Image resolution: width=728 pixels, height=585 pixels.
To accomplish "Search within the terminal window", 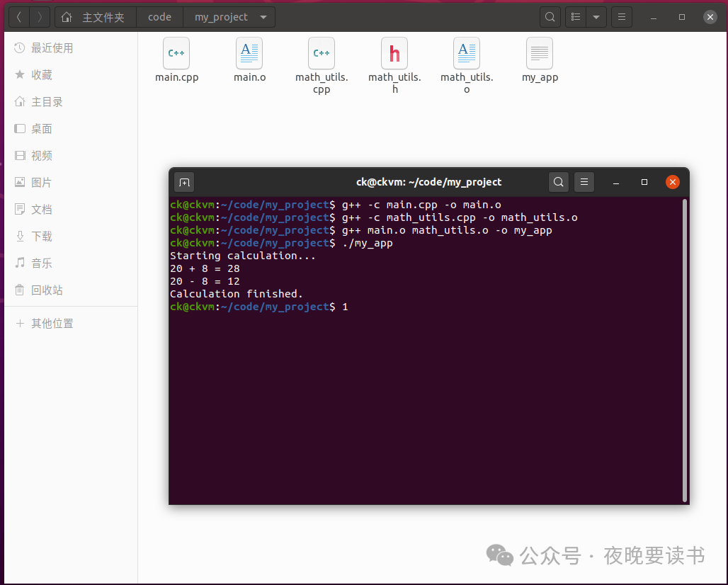I will (x=559, y=182).
